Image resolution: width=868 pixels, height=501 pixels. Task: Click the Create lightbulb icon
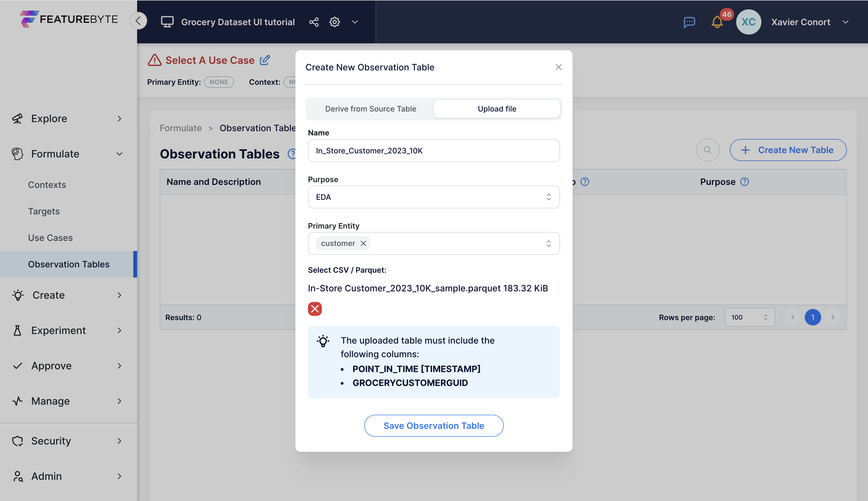[18, 295]
